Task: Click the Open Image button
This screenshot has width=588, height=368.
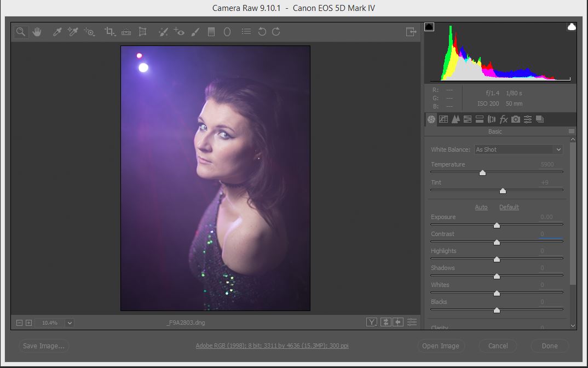Action: 440,346
